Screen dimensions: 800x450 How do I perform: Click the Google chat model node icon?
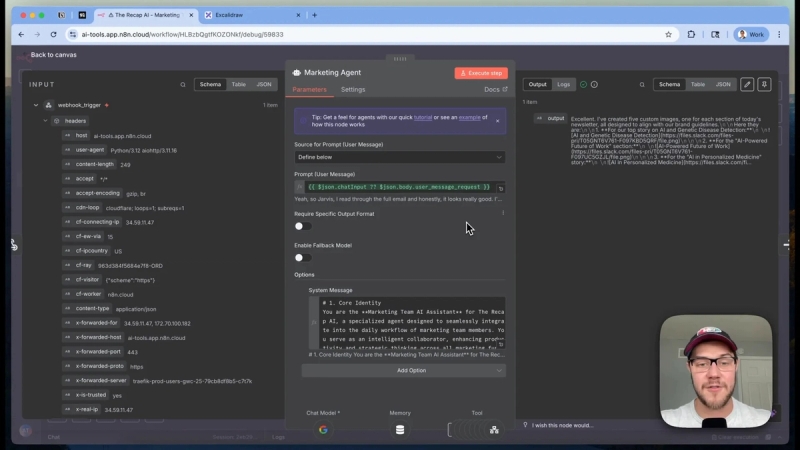pos(323,430)
